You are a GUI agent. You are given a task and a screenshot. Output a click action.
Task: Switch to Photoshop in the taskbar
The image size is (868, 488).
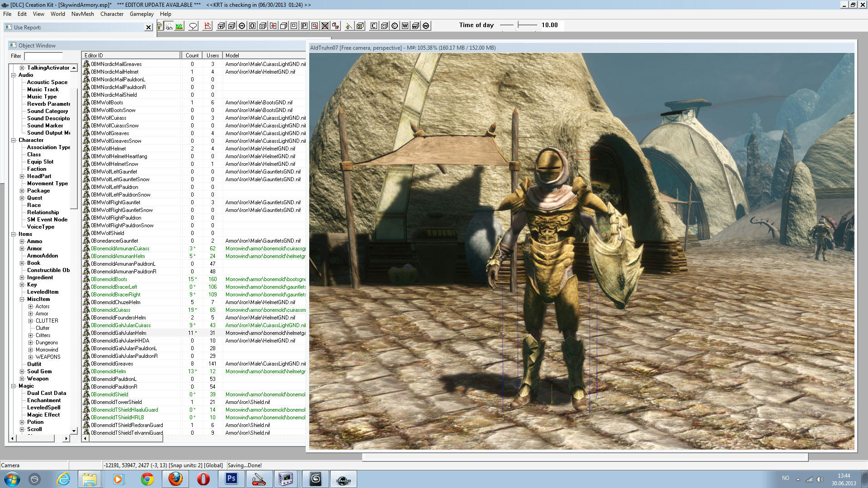pos(231,479)
